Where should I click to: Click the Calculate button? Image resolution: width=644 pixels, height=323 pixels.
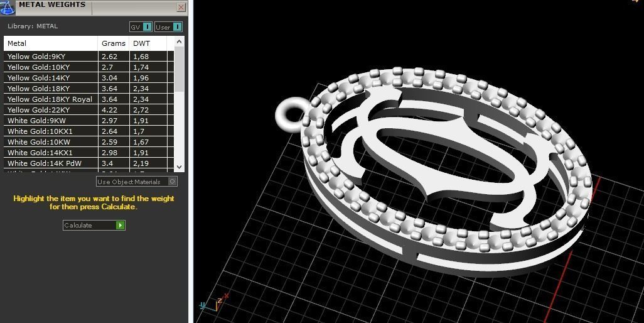coord(94,225)
